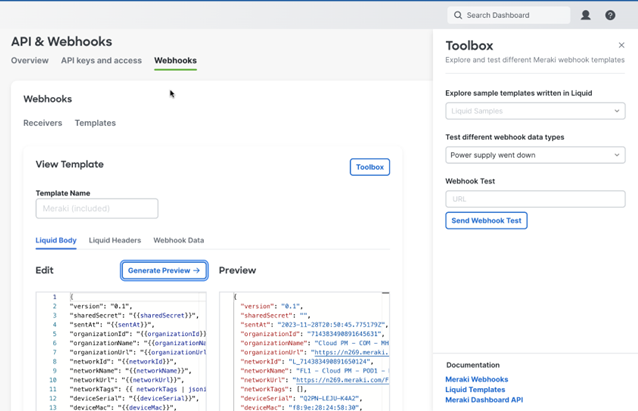Open the Webhook Data tab
The height and width of the screenshot is (411, 638).
179,240
